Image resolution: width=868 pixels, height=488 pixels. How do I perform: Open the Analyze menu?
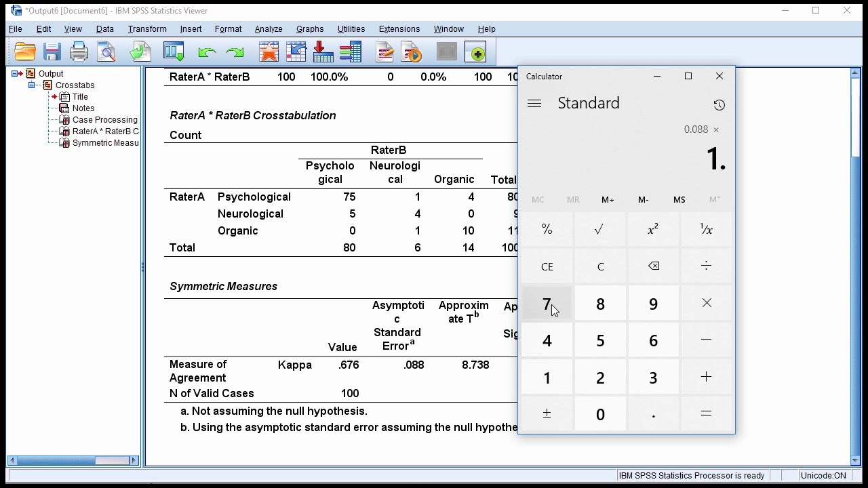269,29
